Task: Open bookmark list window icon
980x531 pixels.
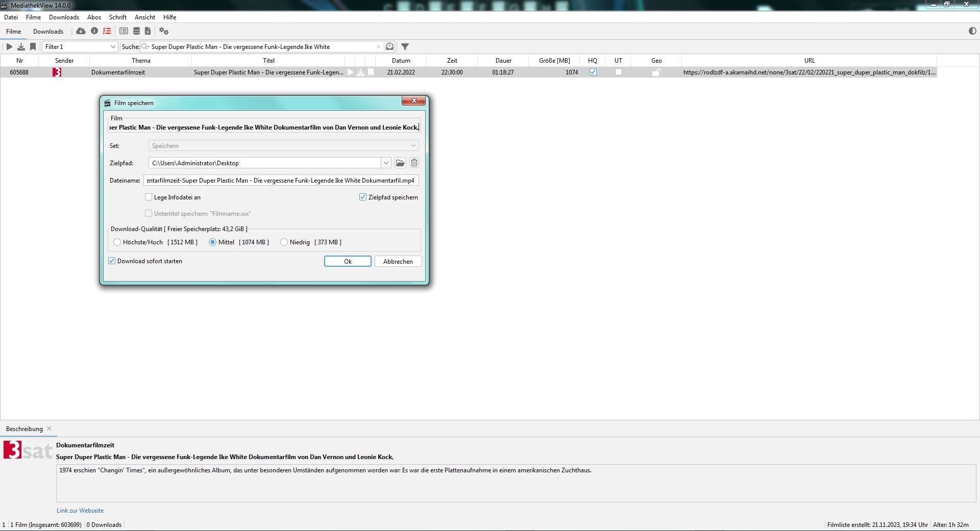Action: click(124, 31)
